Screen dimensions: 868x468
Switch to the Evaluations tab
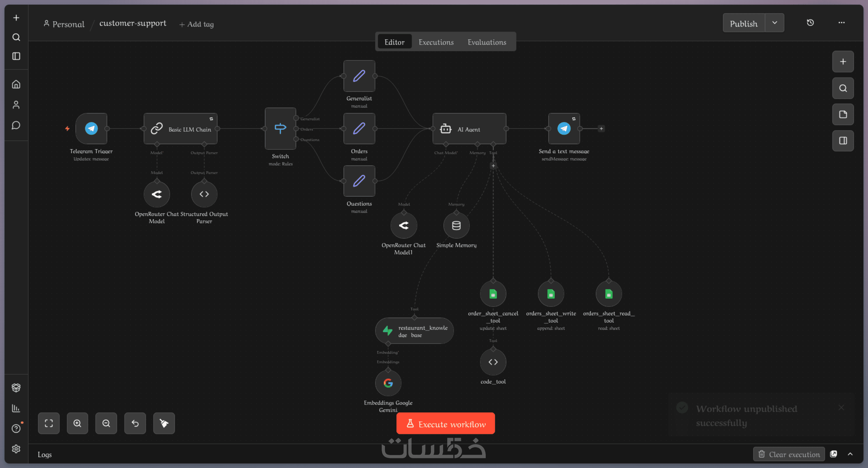(487, 42)
